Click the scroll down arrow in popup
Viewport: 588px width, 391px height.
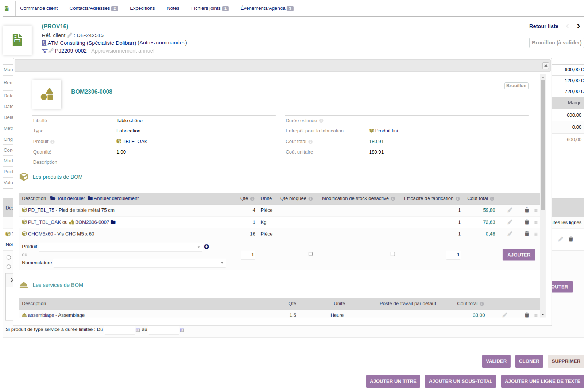click(x=543, y=315)
